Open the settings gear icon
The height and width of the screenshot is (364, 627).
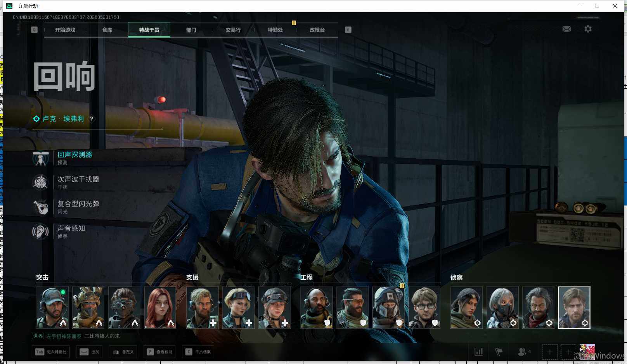point(588,29)
